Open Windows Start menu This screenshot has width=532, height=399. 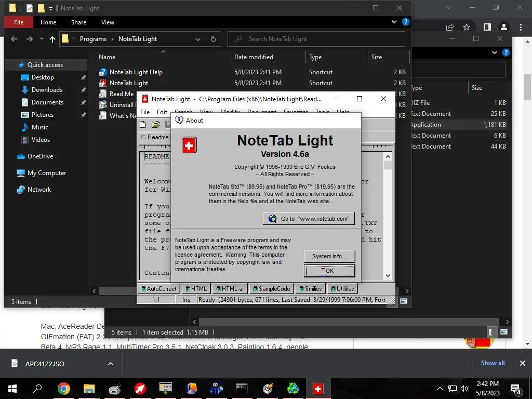(x=12, y=389)
